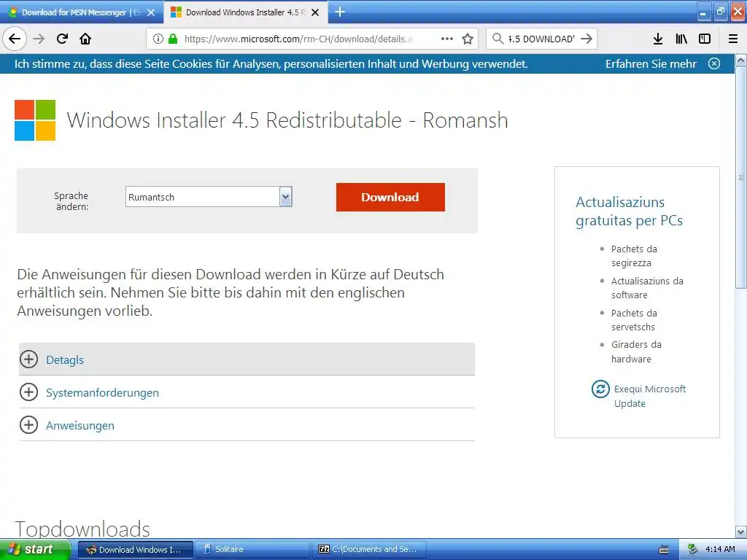Click the forward navigation arrow

coord(39,39)
